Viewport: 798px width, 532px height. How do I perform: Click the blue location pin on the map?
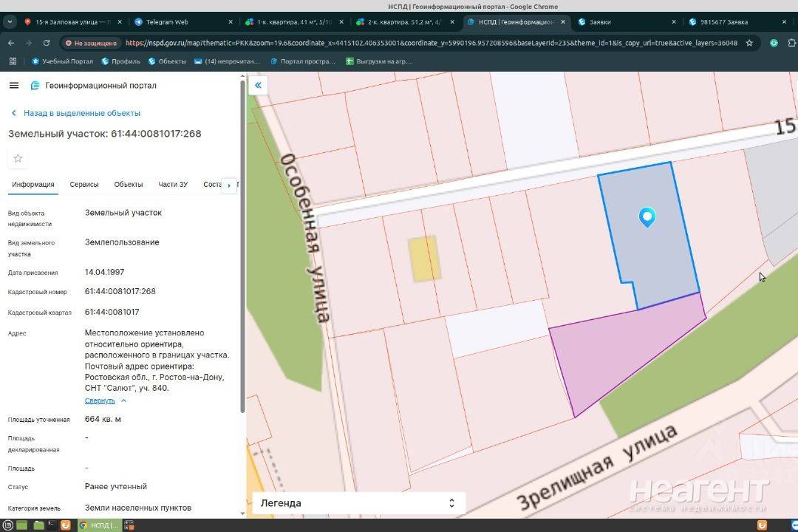(647, 216)
